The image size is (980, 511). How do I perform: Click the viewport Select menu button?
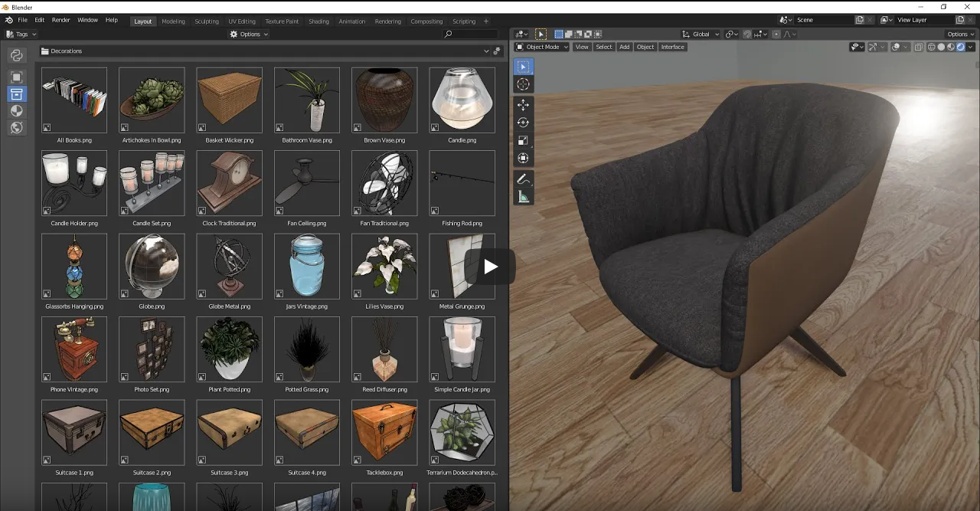(x=604, y=47)
